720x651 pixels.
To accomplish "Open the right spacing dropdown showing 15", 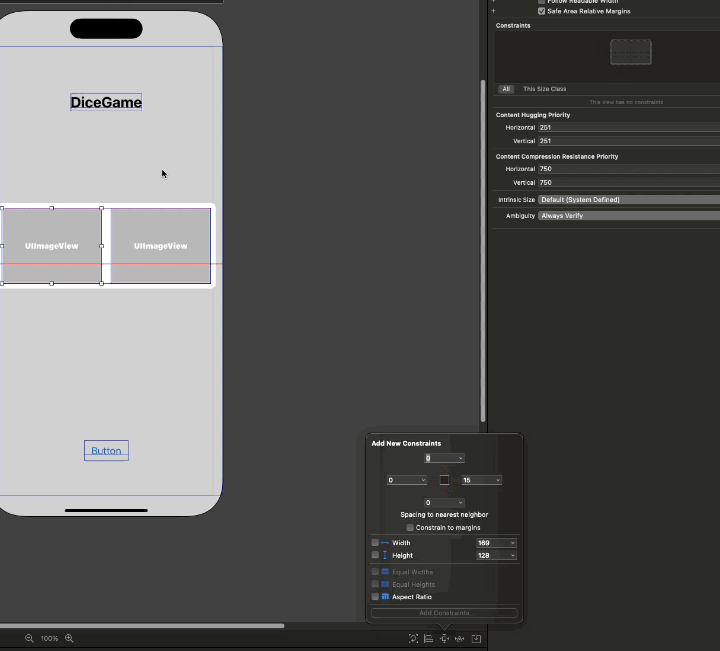I will pos(498,480).
